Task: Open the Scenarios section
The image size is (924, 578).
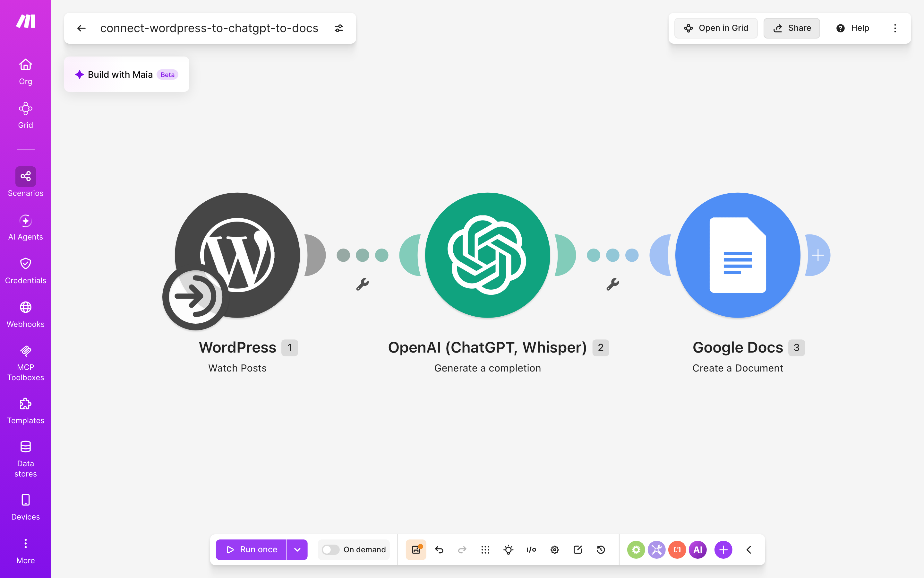Action: tap(26, 182)
